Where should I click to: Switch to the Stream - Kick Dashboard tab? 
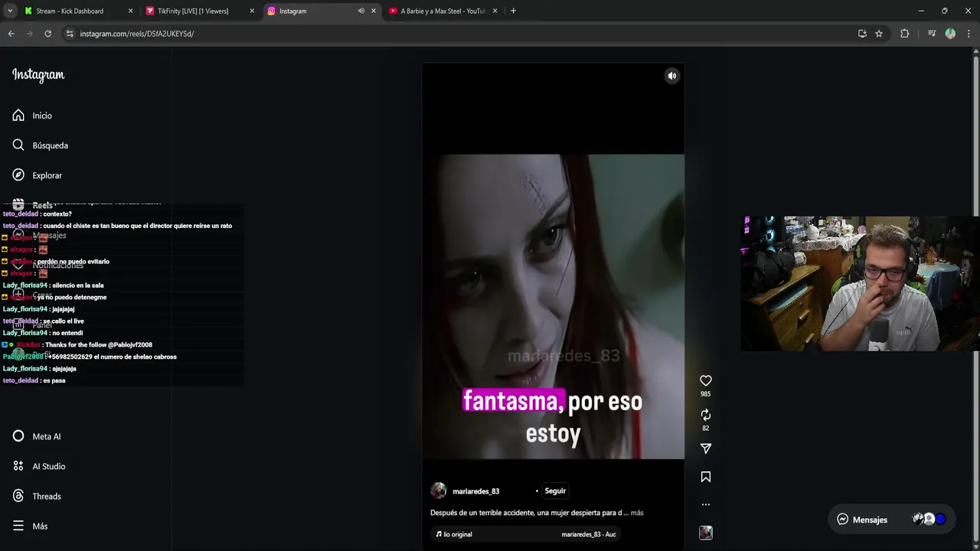pyautogui.click(x=69, y=11)
